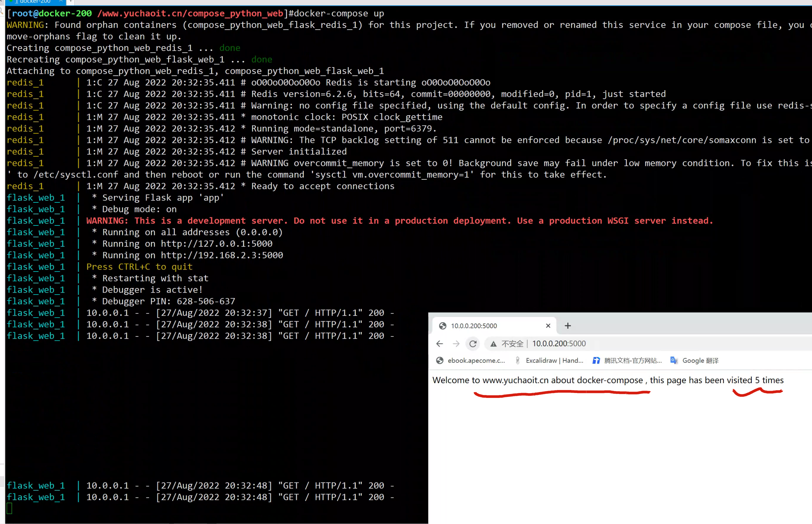Click the Google Translate bookmark icon
Viewport: 812px width, 524px height.
[x=674, y=360]
